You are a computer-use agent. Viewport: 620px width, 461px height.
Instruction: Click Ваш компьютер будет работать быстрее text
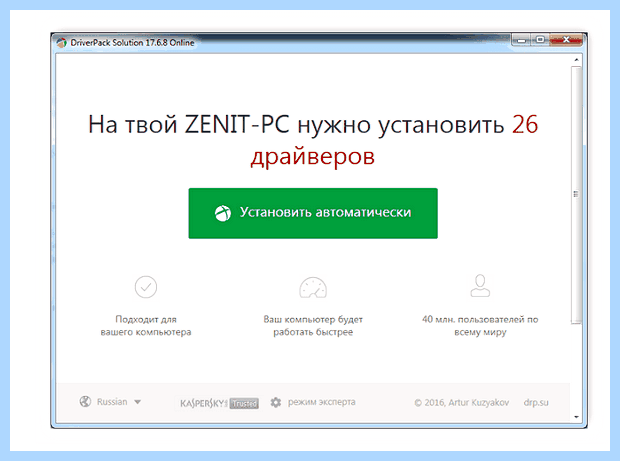(313, 325)
